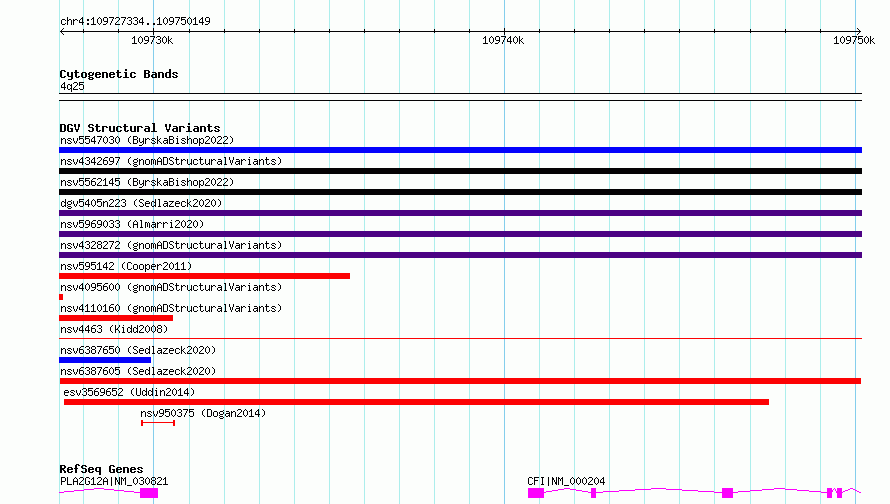Click the chr4:109727334..109750149 coordinates label
The image size is (890, 504).
tap(135, 21)
